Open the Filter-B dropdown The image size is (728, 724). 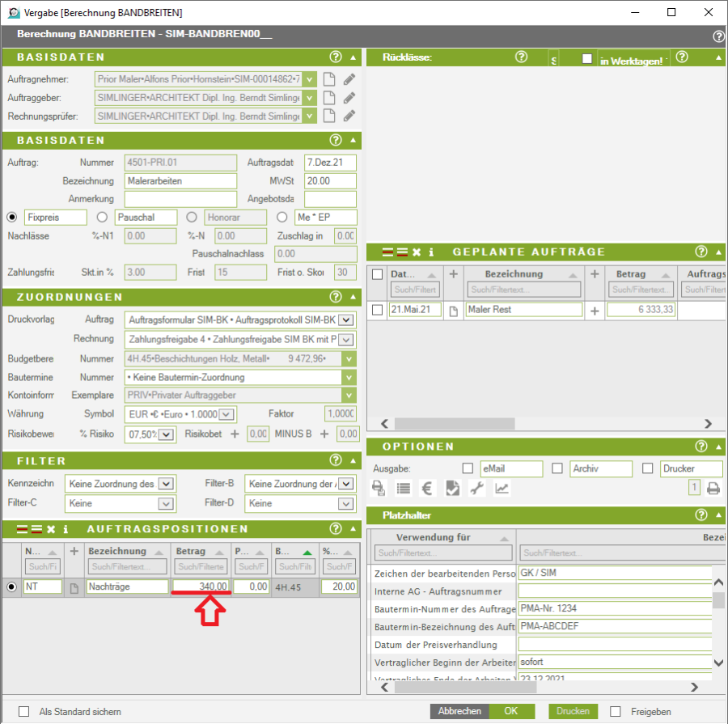346,484
